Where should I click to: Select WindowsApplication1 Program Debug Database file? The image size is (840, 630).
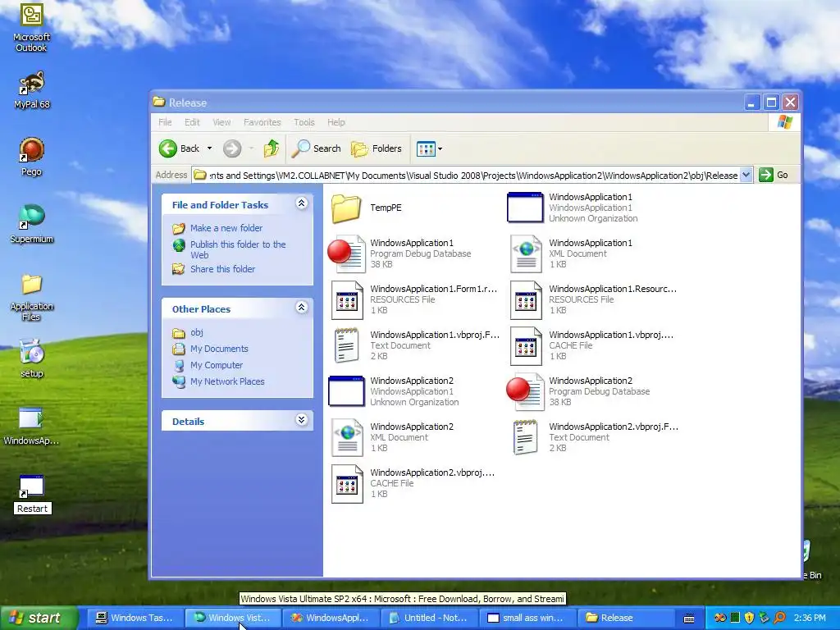pos(399,253)
